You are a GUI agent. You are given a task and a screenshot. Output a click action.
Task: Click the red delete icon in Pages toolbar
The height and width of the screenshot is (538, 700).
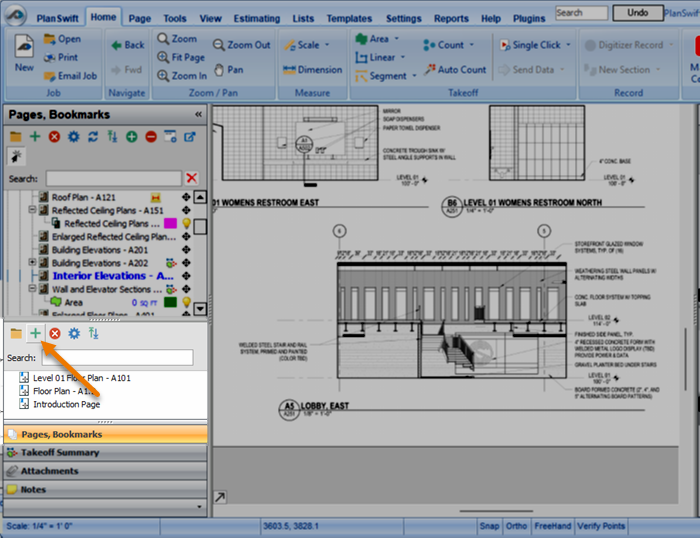click(x=54, y=137)
